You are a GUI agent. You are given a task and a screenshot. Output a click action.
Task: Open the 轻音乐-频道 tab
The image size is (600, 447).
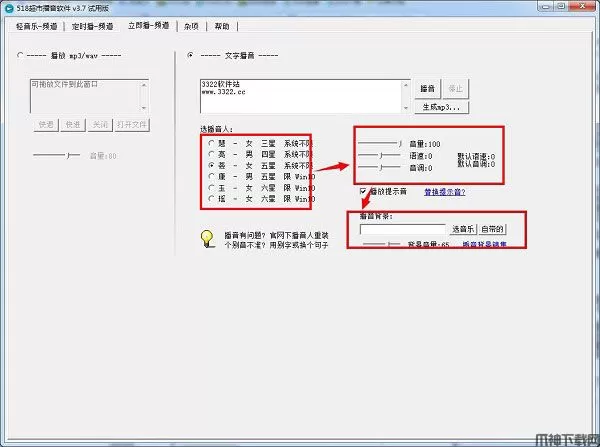coord(36,26)
